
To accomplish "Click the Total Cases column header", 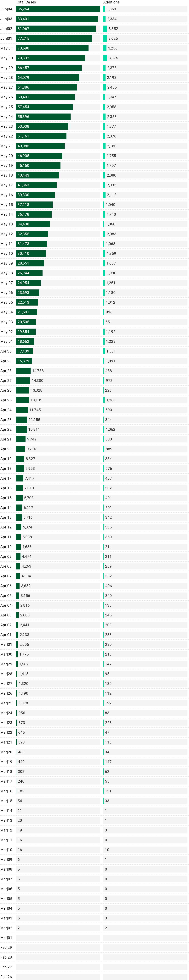I will (26, 2).
